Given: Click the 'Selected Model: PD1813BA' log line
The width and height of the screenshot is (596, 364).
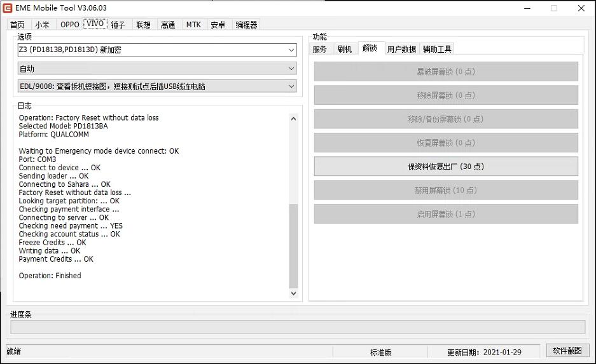Looking at the screenshot, I should pyautogui.click(x=63, y=126).
